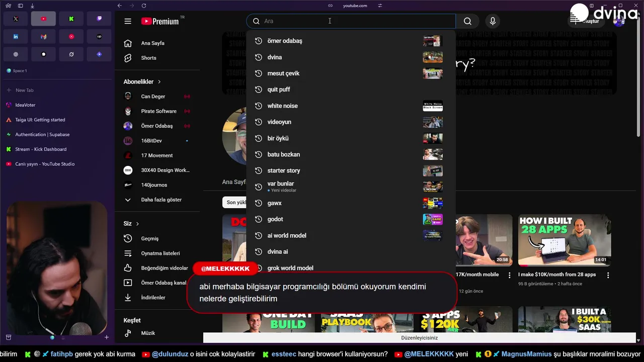Open Oynatma listeleri playlists
644x362 pixels.
[x=157, y=253]
